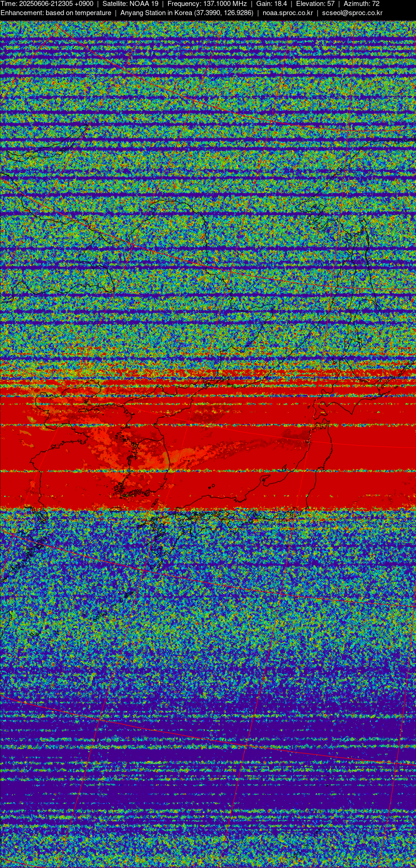Image resolution: width=416 pixels, height=868 pixels.
Task: Click the 'Satellite:' label in the header
Action: pyautogui.click(x=115, y=4)
